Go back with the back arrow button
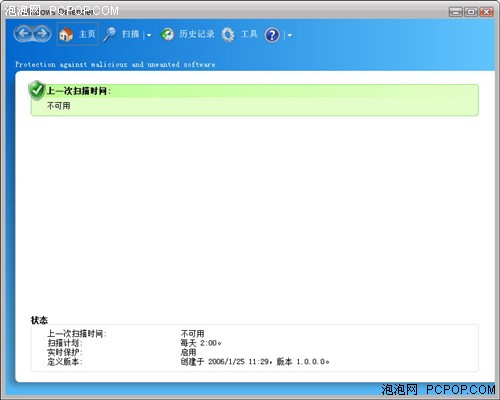This screenshot has height=400, width=500. point(24,33)
